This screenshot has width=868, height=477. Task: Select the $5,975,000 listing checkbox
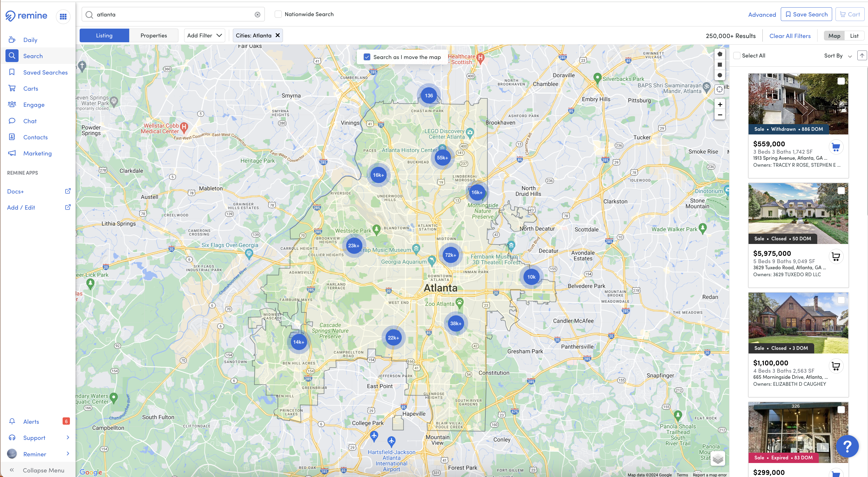(x=841, y=191)
